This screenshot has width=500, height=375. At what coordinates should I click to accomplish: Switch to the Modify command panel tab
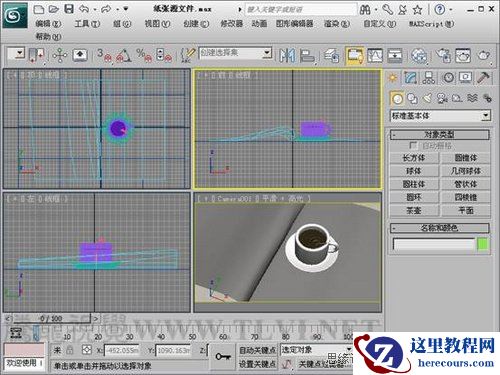(411, 78)
